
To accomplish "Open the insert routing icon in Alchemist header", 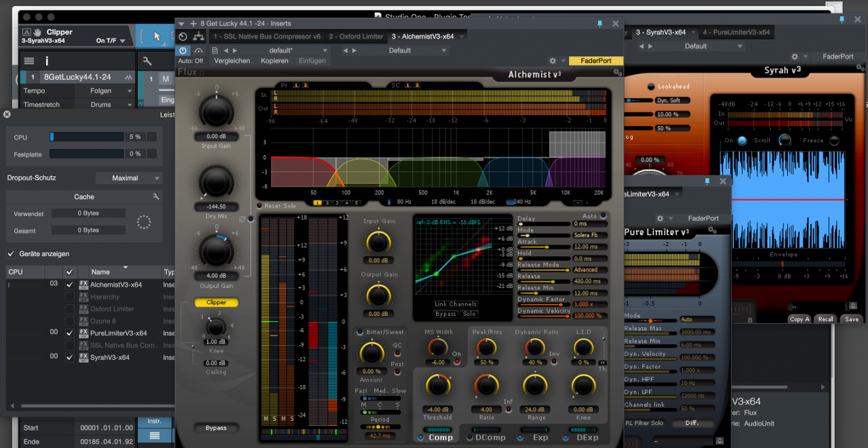I will 199,37.
